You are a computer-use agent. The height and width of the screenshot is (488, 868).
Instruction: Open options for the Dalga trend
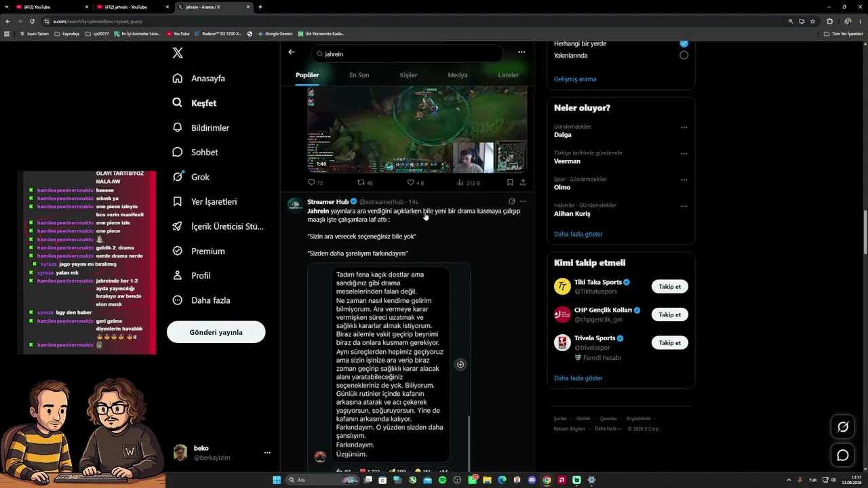pyautogui.click(x=684, y=127)
